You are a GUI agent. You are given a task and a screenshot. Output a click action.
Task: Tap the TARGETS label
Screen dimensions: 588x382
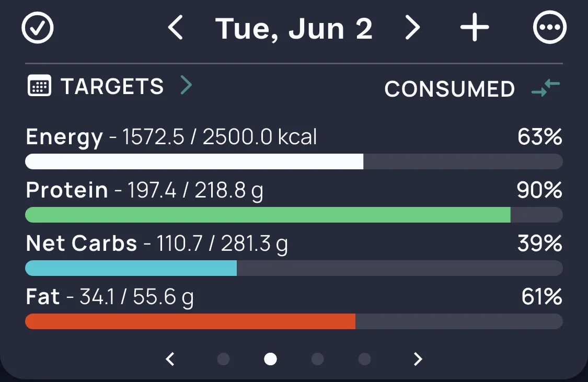(x=112, y=87)
